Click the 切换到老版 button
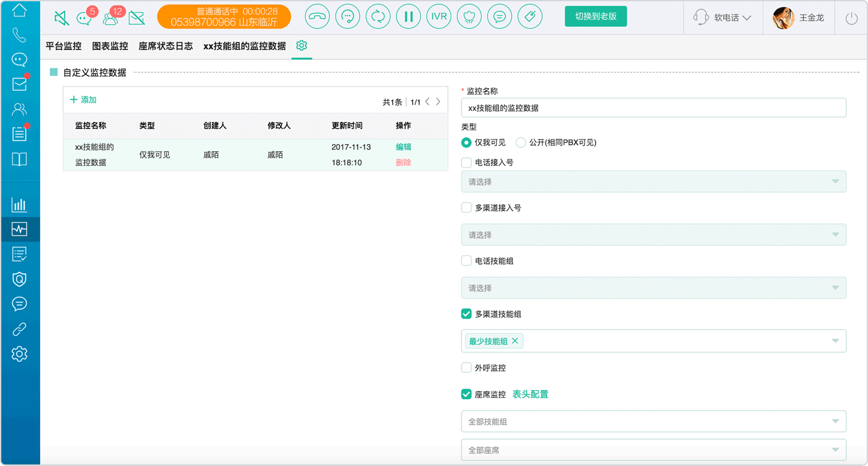Image resolution: width=868 pixels, height=466 pixels. pos(595,17)
